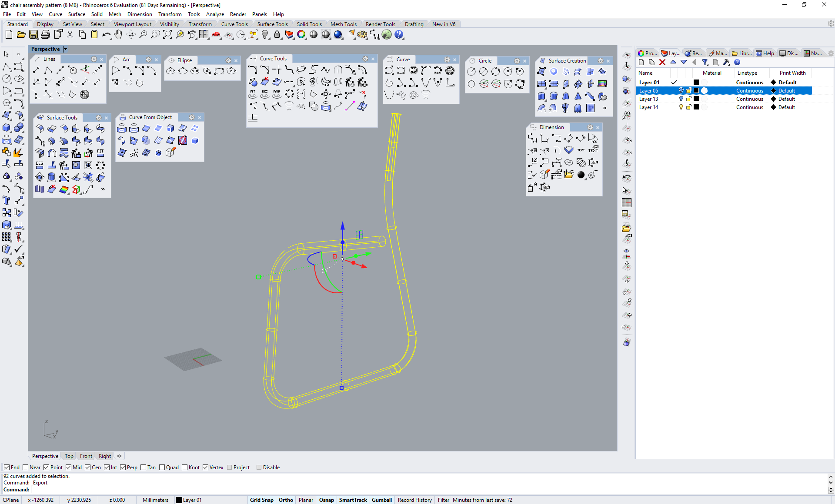Toggle Grid Snap in the status bar
835x504 pixels.
pyautogui.click(x=261, y=500)
